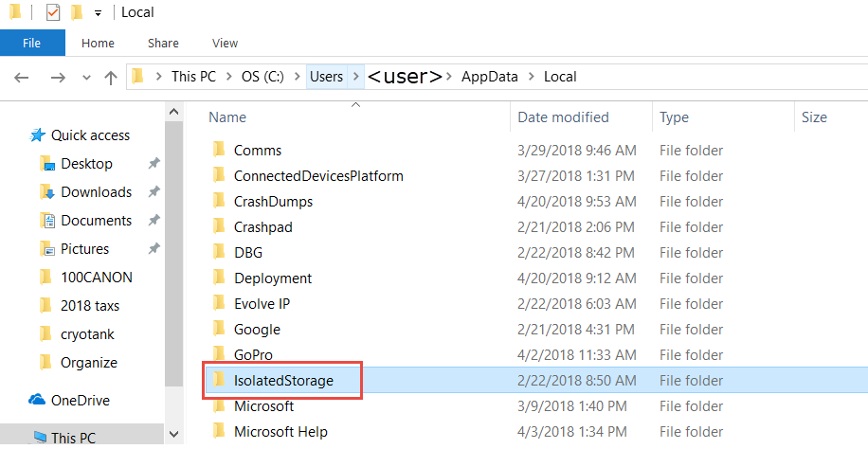Click the IsolatedStorage folder icon
The image size is (868, 449).
click(x=219, y=380)
